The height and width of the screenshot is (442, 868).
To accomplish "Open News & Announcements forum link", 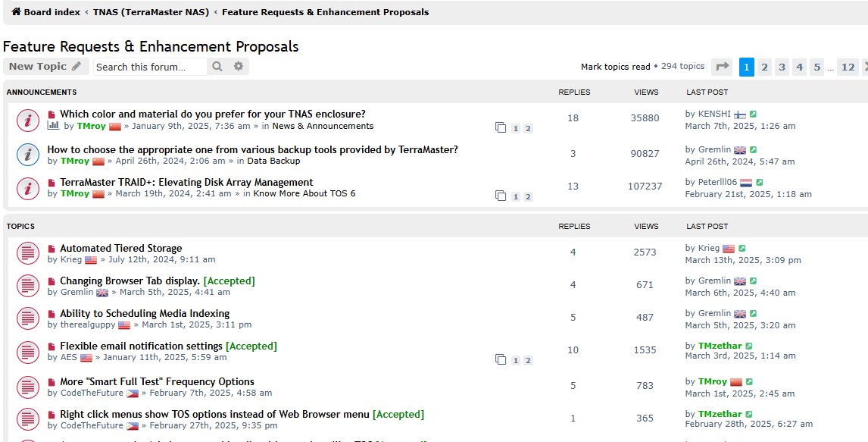I will [x=323, y=126].
